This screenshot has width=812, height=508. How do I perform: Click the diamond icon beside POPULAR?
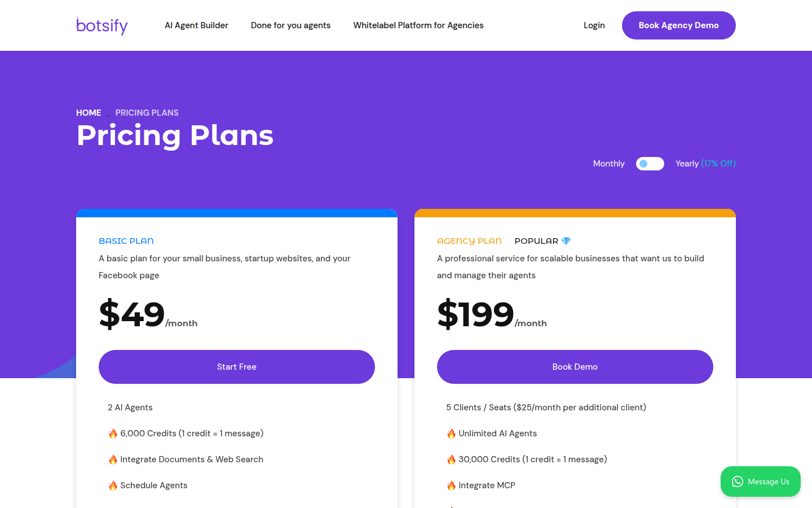(x=566, y=241)
